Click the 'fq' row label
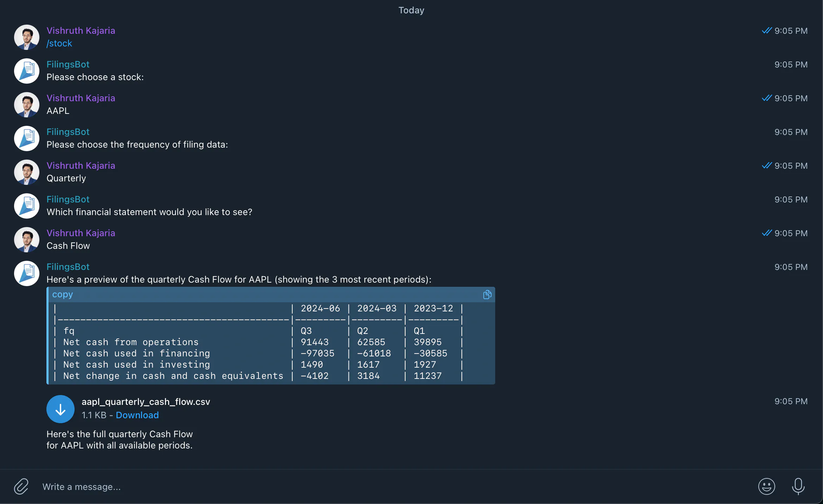Image resolution: width=823 pixels, height=504 pixels. click(x=69, y=331)
